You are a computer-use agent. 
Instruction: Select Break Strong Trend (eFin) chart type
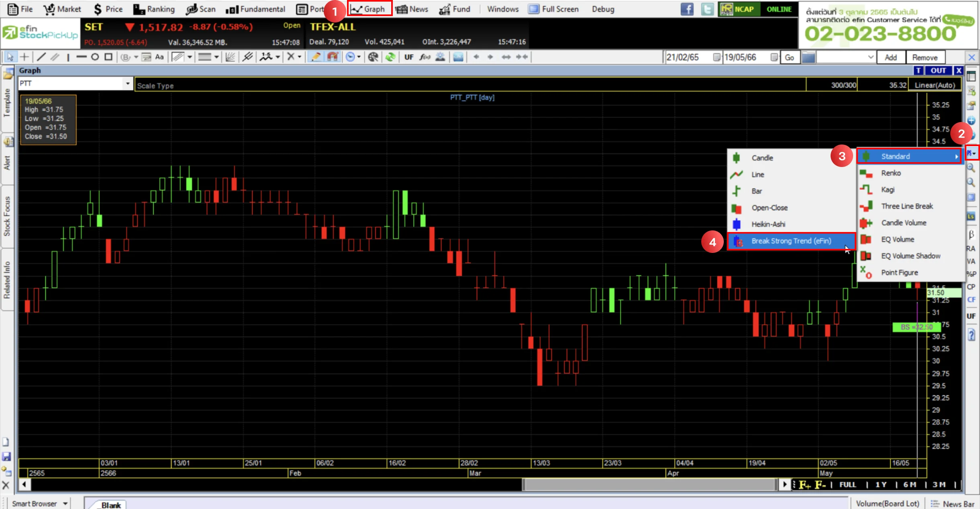(791, 241)
